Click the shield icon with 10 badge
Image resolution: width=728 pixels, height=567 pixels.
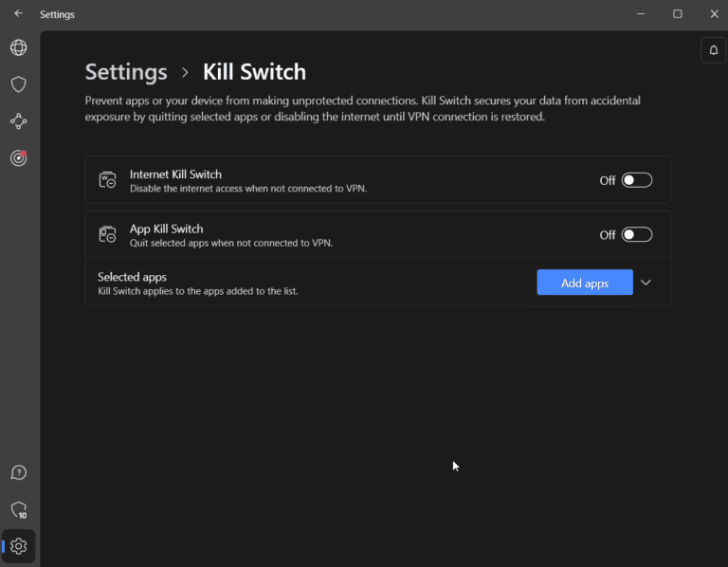point(18,510)
